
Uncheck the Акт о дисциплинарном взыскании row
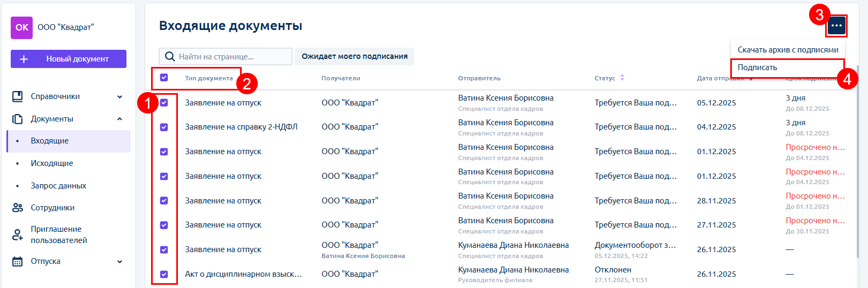coord(164,274)
